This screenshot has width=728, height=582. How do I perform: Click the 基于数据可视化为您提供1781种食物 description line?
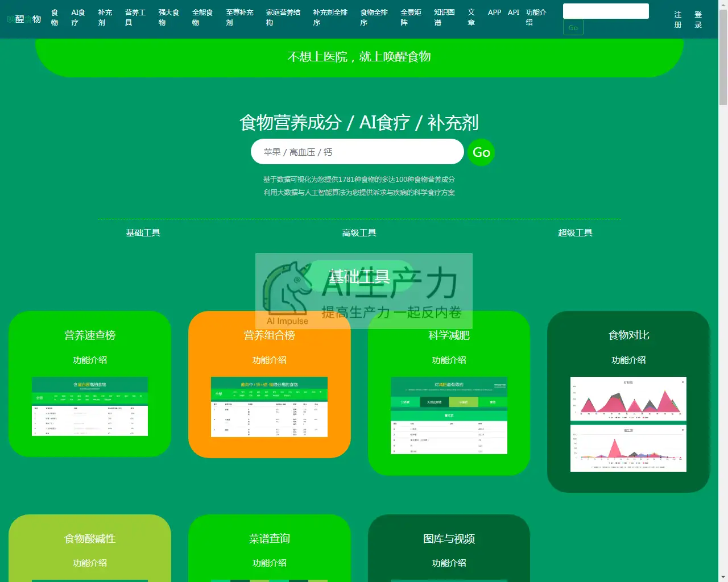point(359,180)
